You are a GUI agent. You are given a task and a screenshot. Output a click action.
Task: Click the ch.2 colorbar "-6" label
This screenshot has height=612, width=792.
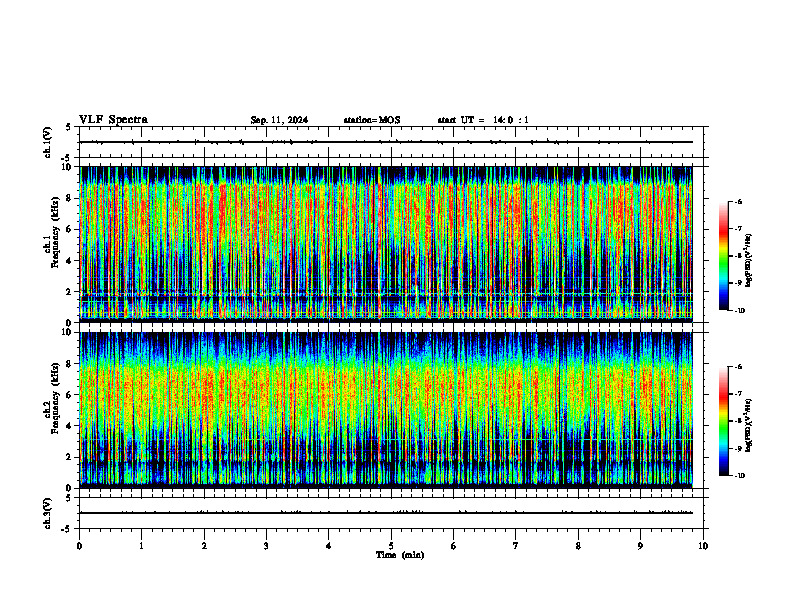coord(738,367)
